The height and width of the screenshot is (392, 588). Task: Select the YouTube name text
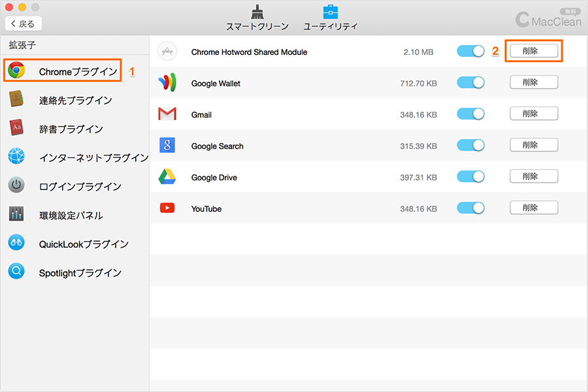tap(206, 209)
